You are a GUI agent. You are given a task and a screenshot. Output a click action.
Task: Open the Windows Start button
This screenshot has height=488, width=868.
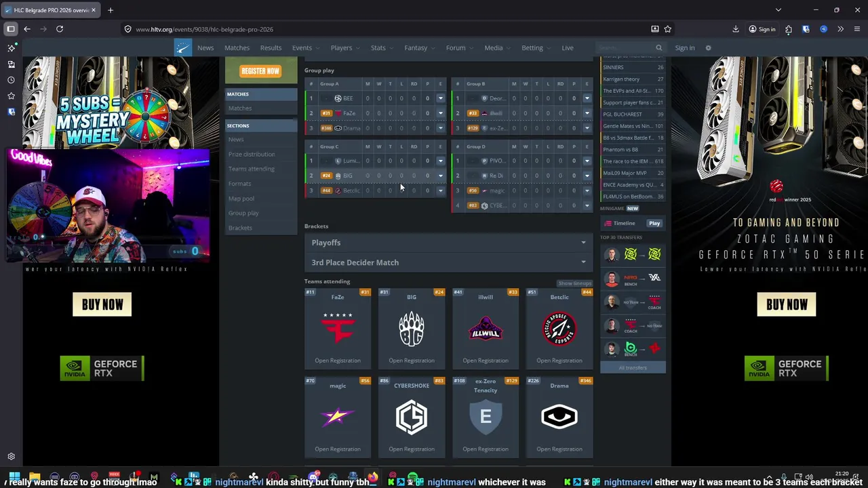click(x=14, y=477)
